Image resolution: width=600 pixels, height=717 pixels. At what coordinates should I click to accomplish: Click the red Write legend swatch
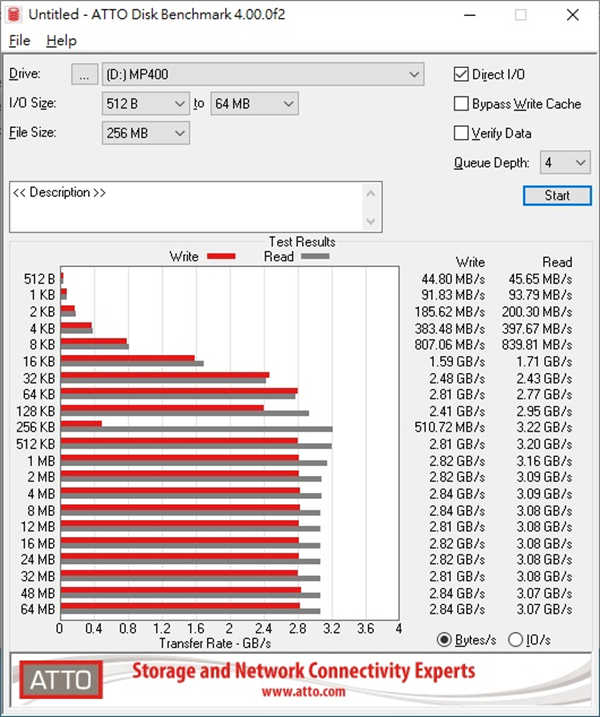tap(221, 257)
